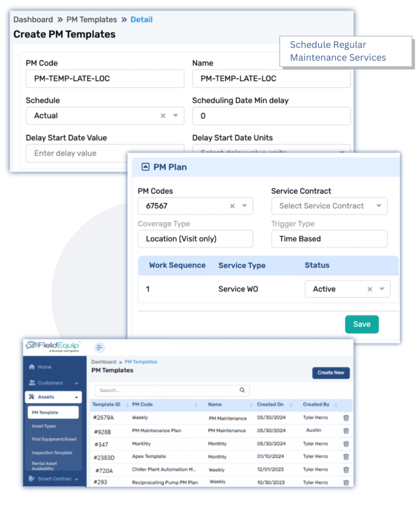
Task: Open the Active status dropdown arrow
Action: pos(382,289)
